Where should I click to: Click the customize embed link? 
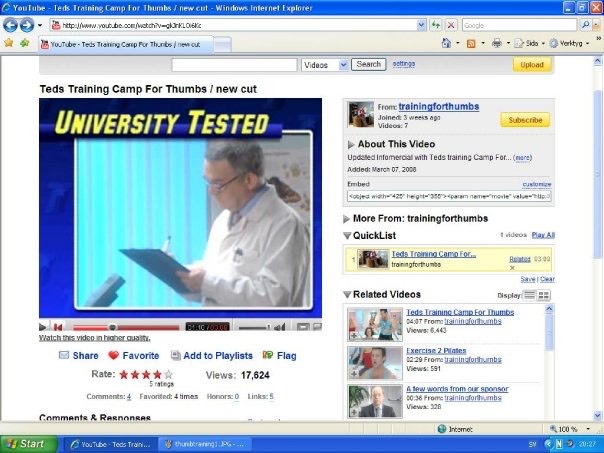pos(537,185)
